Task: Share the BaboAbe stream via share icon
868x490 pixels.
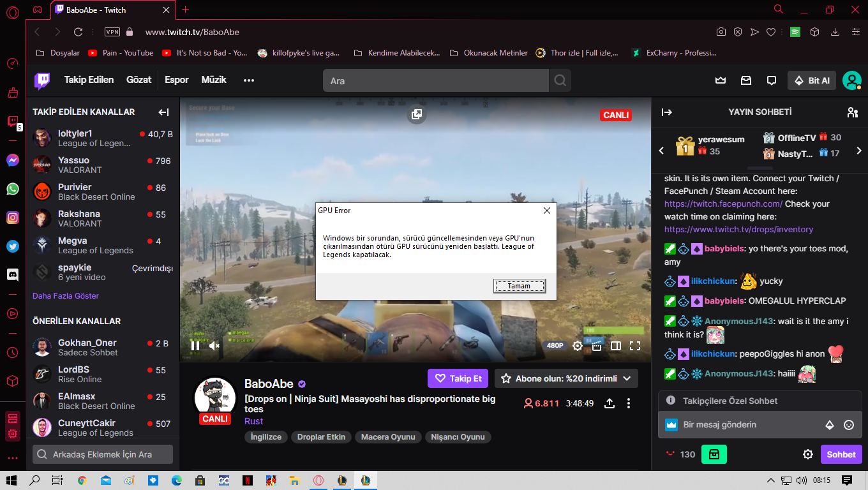Action: (x=610, y=403)
